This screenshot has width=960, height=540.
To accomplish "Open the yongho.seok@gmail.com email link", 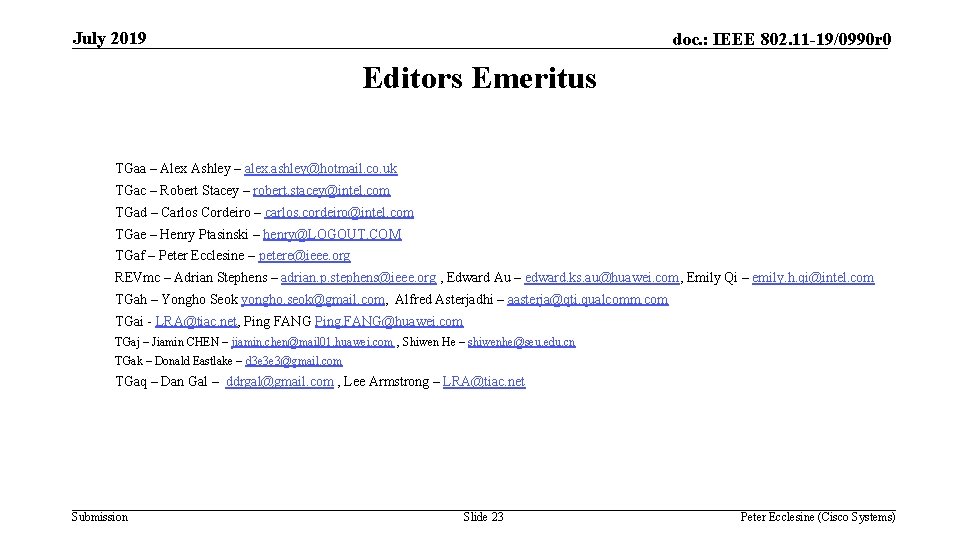I will click(313, 299).
